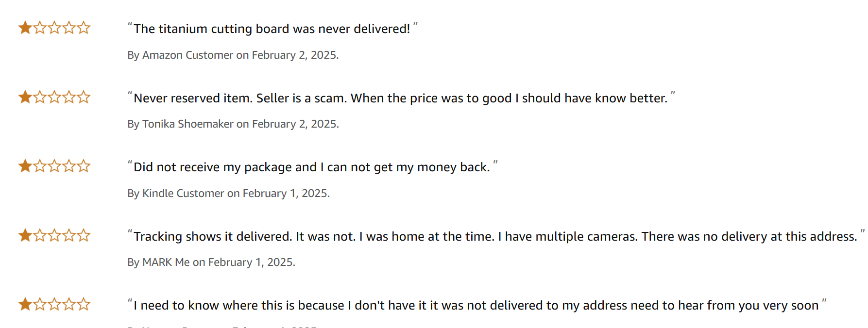Open the "Did not receive my package" review
Viewport: 868px width, 328px height.
pyautogui.click(x=312, y=167)
